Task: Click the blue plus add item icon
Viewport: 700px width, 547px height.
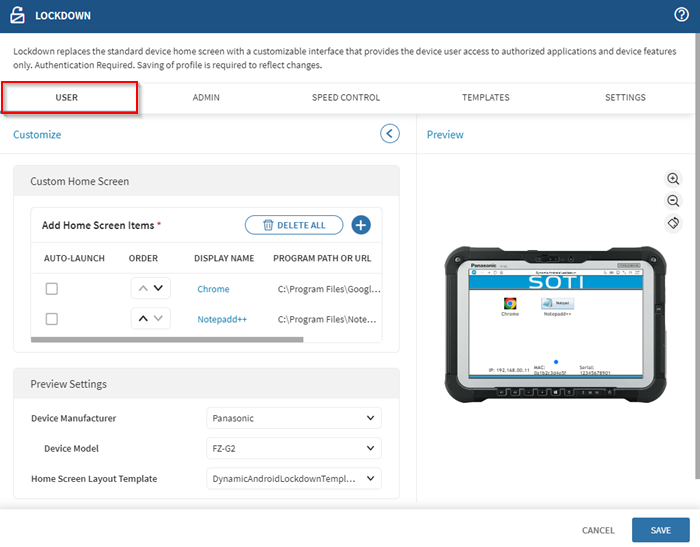Action: click(x=360, y=225)
